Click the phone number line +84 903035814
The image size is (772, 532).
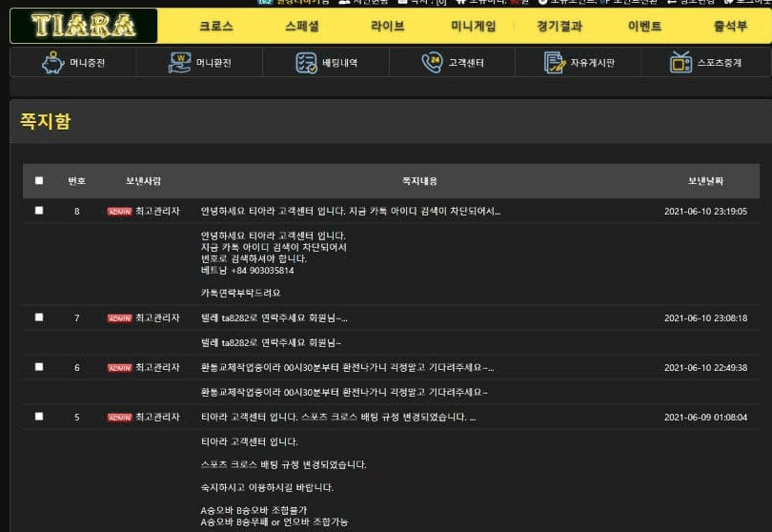247,271
